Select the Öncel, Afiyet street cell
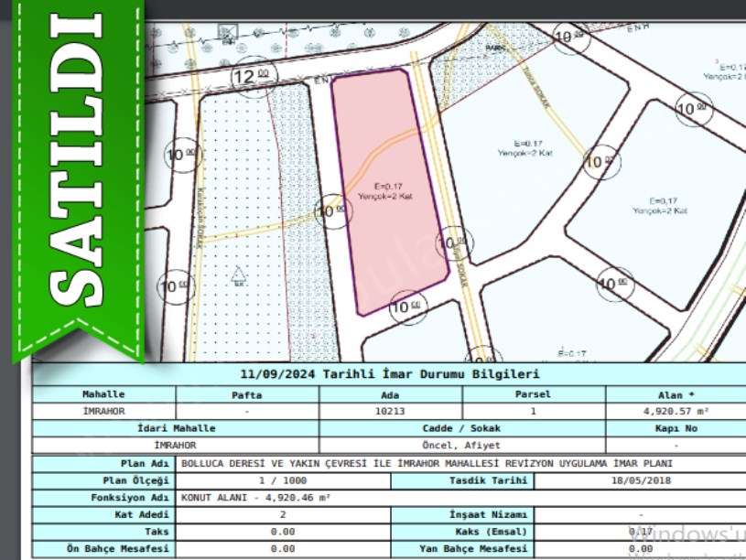This screenshot has height=560, width=746. click(462, 445)
